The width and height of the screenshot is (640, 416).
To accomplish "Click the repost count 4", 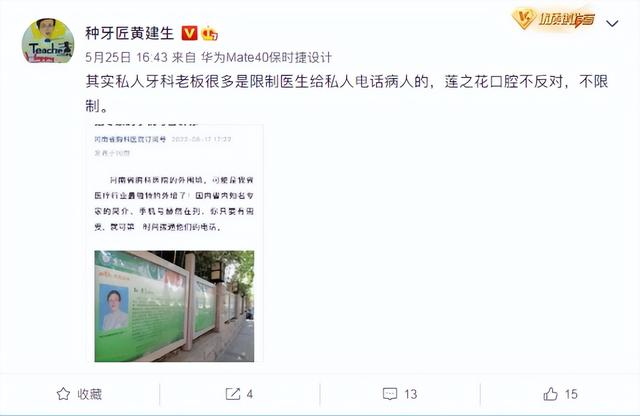I will point(249,394).
